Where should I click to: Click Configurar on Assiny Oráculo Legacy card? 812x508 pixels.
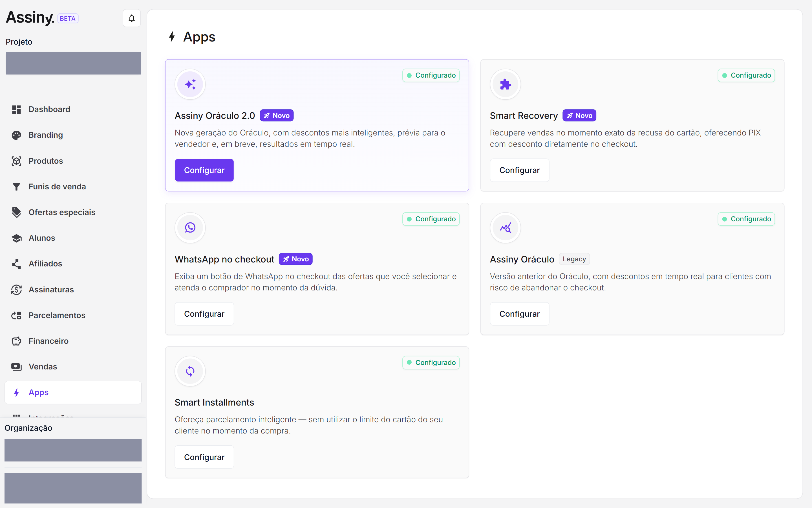[x=519, y=314]
